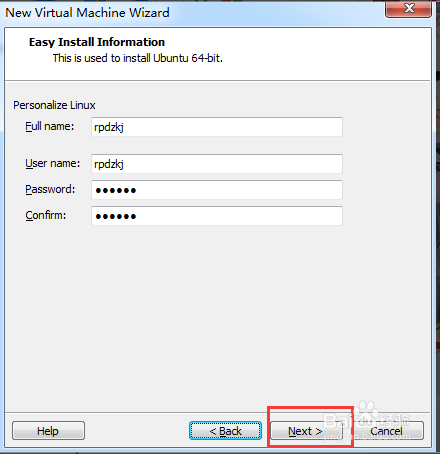The image size is (440, 454).
Task: Click the 'Full name:' label
Action: coord(50,127)
